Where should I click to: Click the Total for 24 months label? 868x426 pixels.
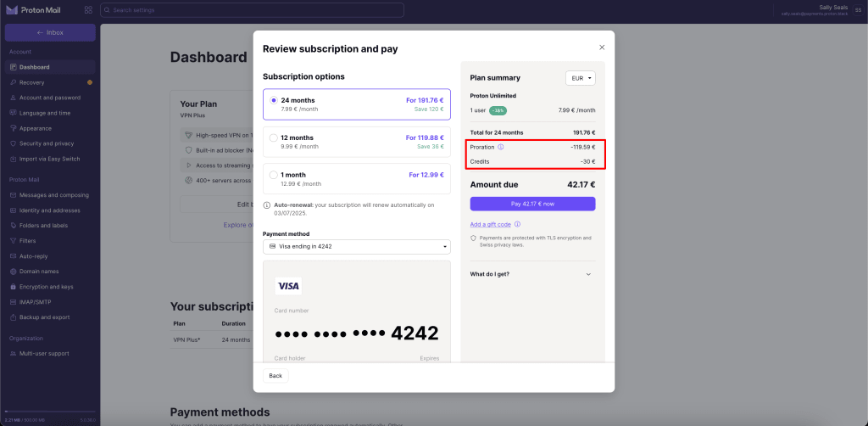(x=497, y=132)
